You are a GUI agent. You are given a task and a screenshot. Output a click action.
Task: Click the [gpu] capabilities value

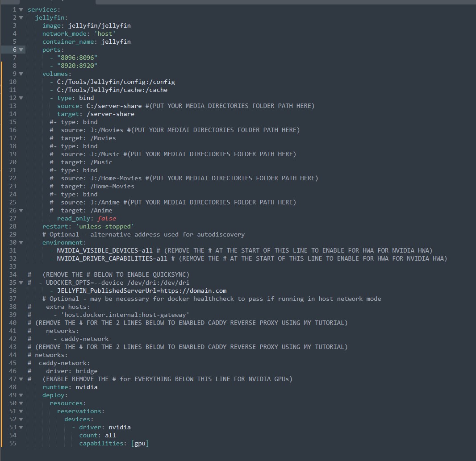[x=140, y=443]
